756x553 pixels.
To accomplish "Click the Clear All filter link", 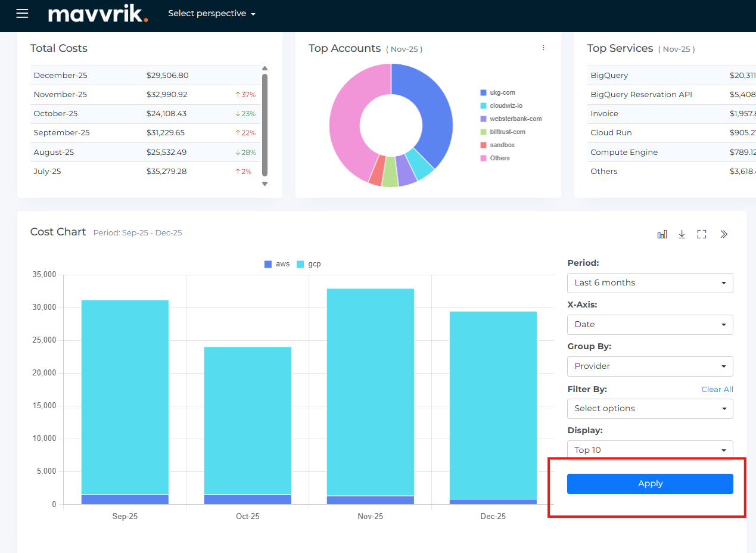I will 717,389.
